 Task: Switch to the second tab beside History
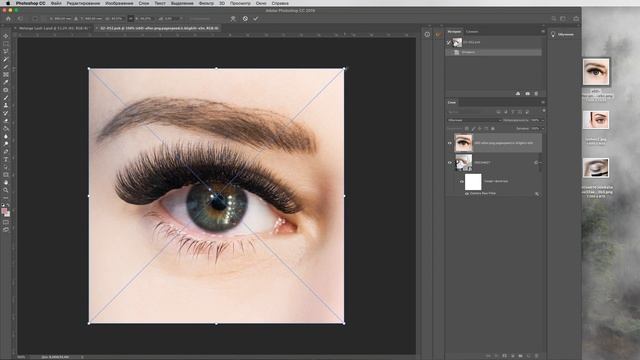472,31
